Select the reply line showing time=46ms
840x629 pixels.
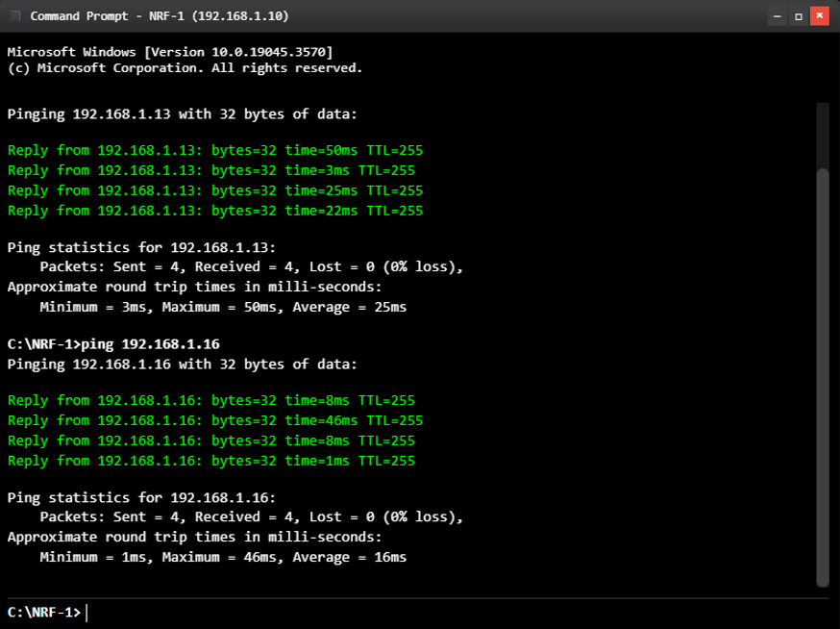(214, 420)
